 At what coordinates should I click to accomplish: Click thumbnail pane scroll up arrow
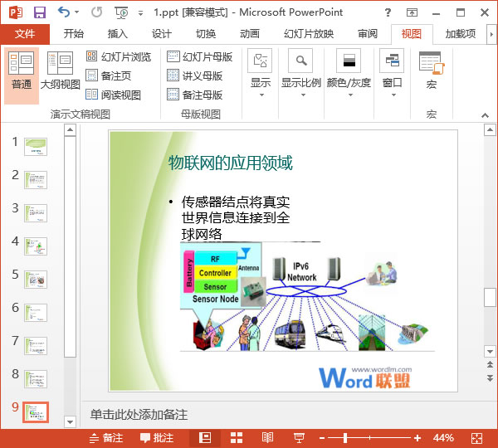pos(70,130)
